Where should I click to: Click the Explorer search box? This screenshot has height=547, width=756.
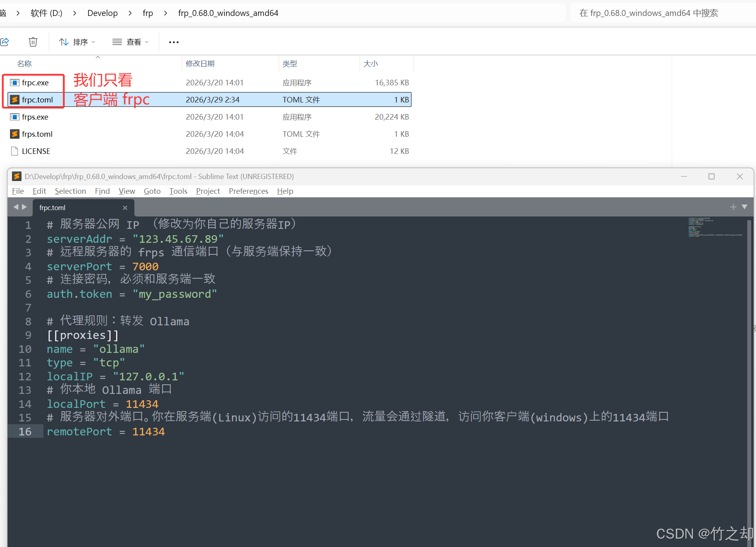pos(663,13)
